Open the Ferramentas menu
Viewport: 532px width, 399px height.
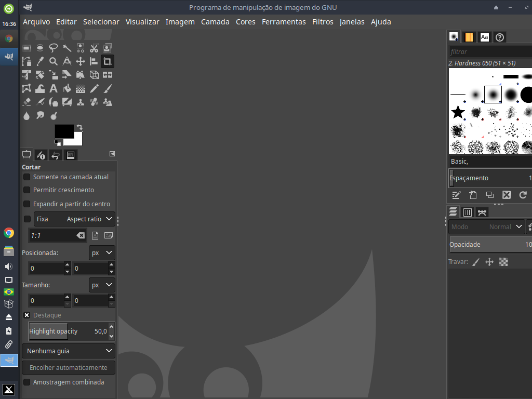[x=284, y=22]
